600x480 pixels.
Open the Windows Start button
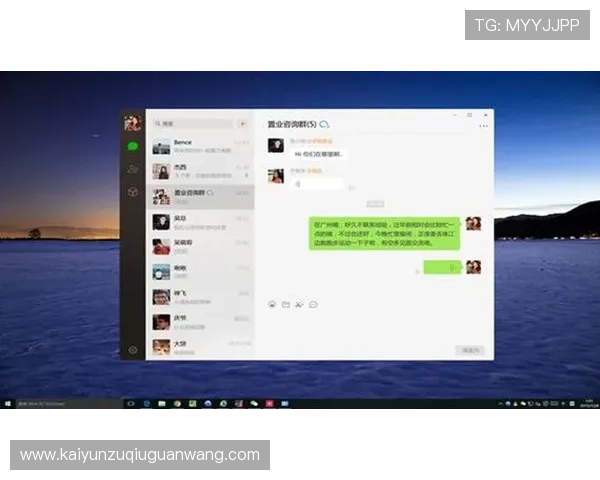tap(8, 403)
